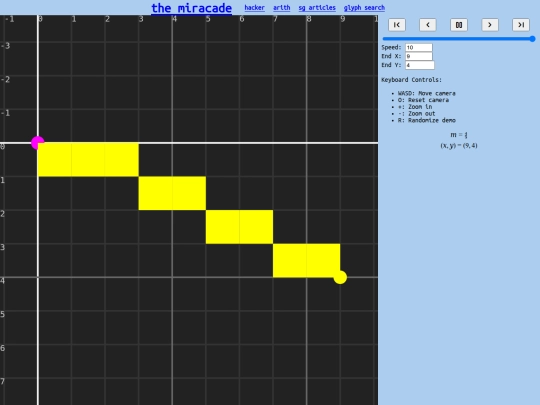
Task: Pause the animation playback
Action: pyautogui.click(x=459, y=25)
